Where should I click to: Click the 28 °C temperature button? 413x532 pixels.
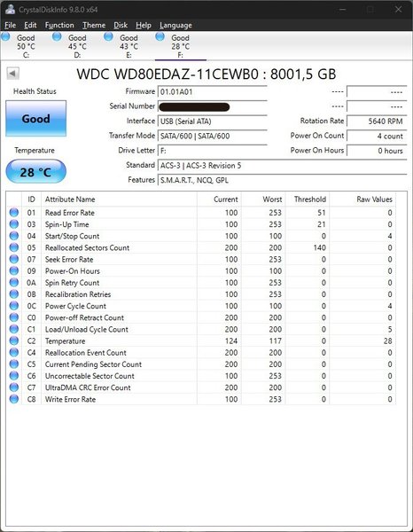(x=36, y=172)
